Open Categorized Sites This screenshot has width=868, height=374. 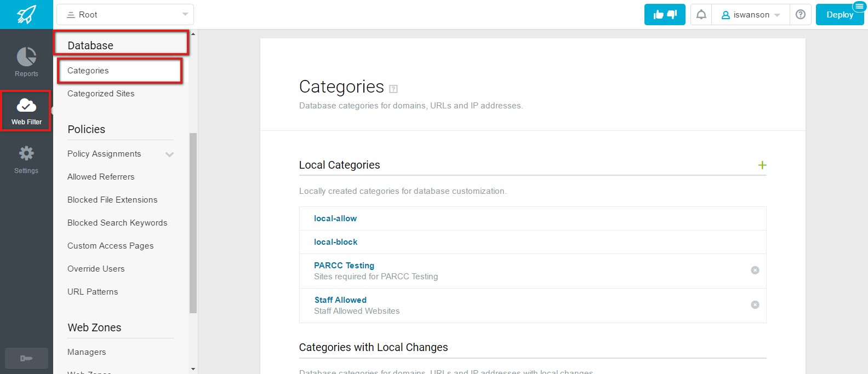[101, 94]
